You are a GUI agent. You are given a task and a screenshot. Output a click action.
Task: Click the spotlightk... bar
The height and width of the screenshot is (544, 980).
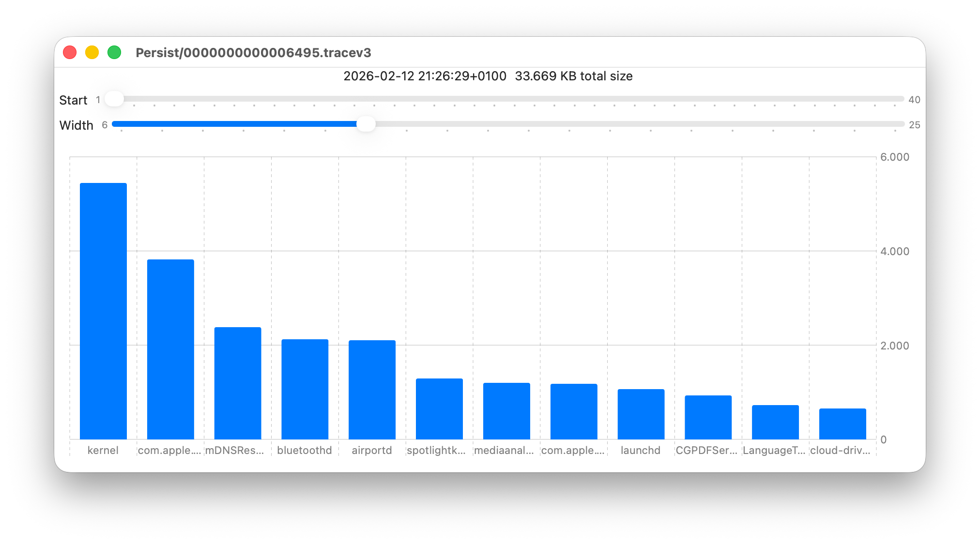point(439,408)
